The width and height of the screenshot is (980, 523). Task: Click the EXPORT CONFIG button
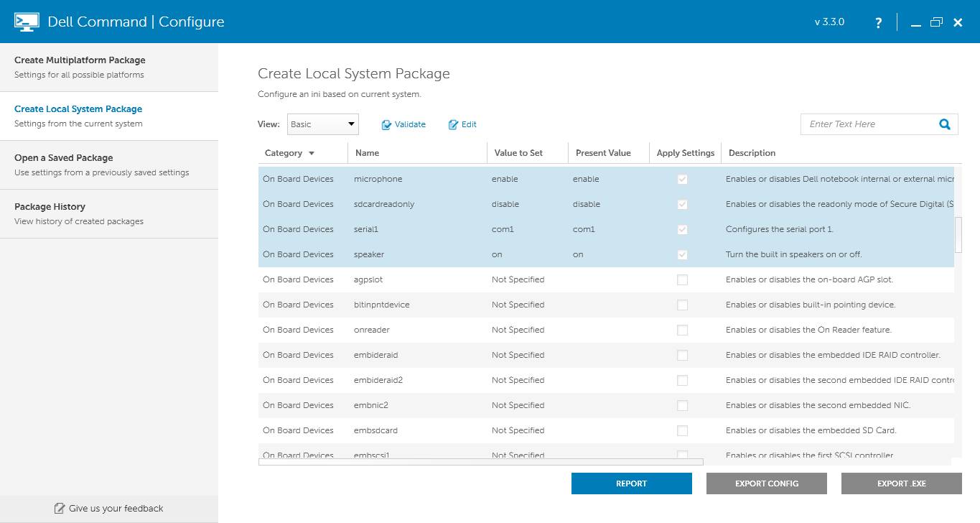point(767,483)
